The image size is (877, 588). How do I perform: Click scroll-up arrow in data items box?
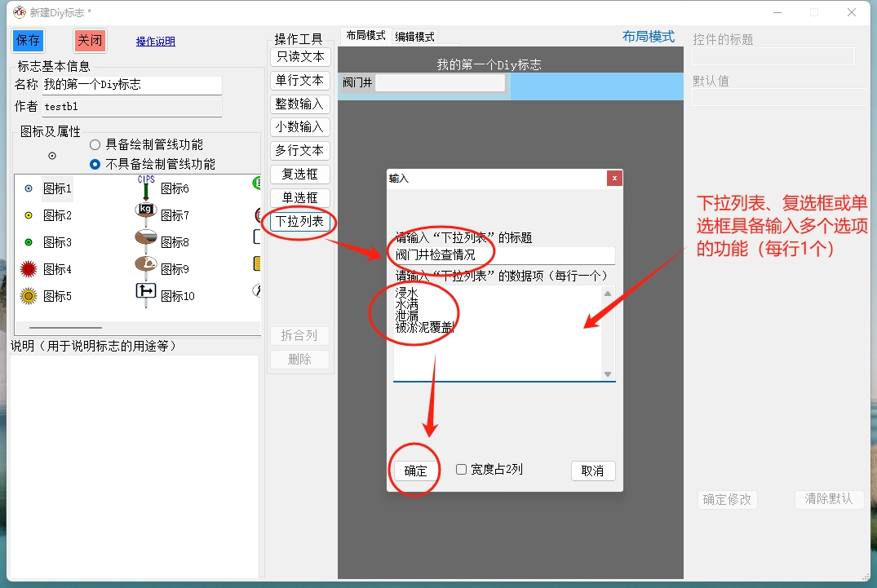click(x=608, y=294)
